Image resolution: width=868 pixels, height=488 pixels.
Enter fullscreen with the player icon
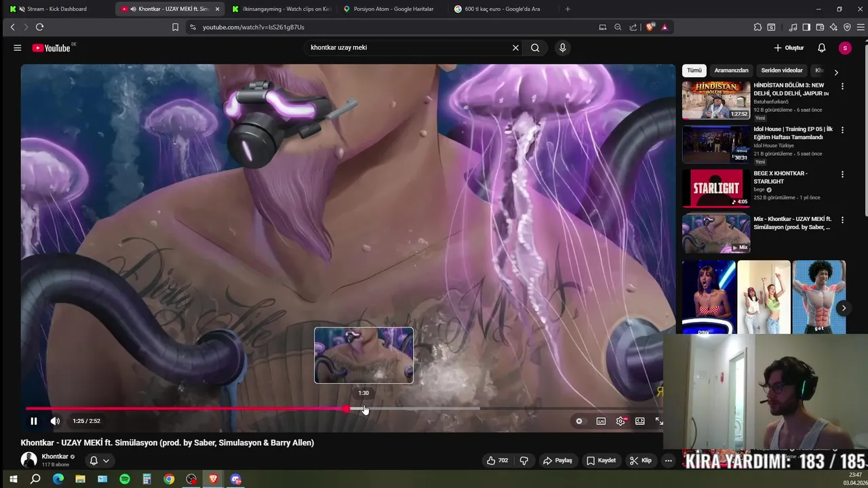click(658, 421)
